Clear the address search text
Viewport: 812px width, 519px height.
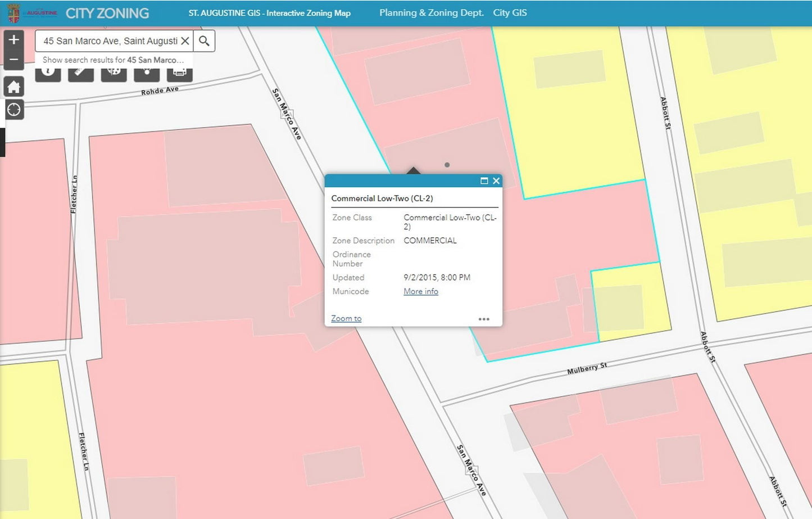pos(185,41)
